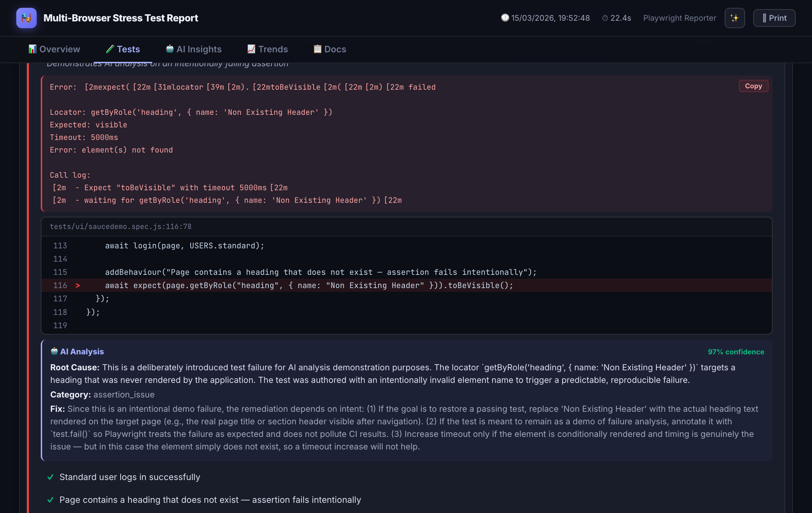
Task: Click the sparkles AI button in the header
Action: [x=735, y=18]
